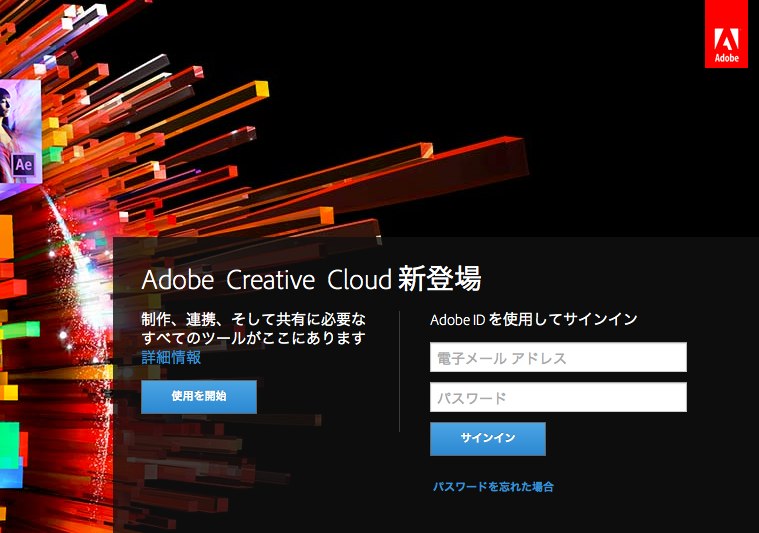
Task: Click the red Adobe logo
Action: [726, 34]
